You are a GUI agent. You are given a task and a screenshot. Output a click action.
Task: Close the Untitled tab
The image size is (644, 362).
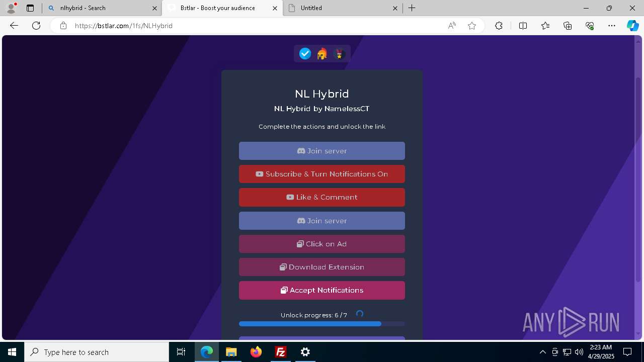click(x=395, y=8)
